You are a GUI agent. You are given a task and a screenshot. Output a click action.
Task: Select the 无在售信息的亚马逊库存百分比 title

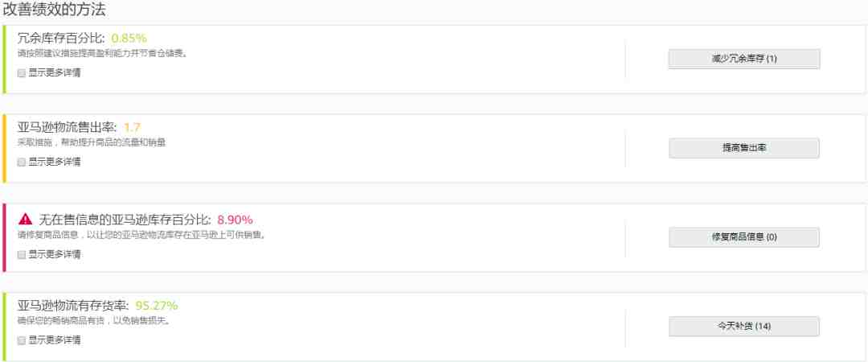tap(125, 219)
